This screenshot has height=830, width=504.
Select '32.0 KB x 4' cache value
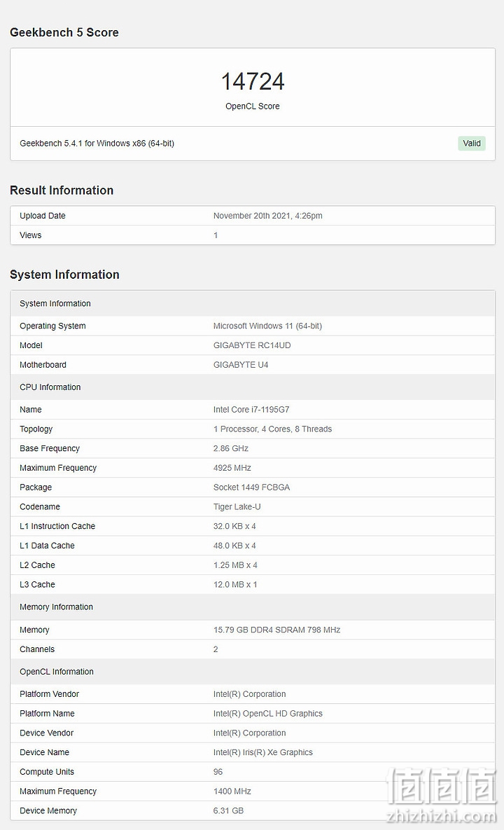tap(234, 527)
